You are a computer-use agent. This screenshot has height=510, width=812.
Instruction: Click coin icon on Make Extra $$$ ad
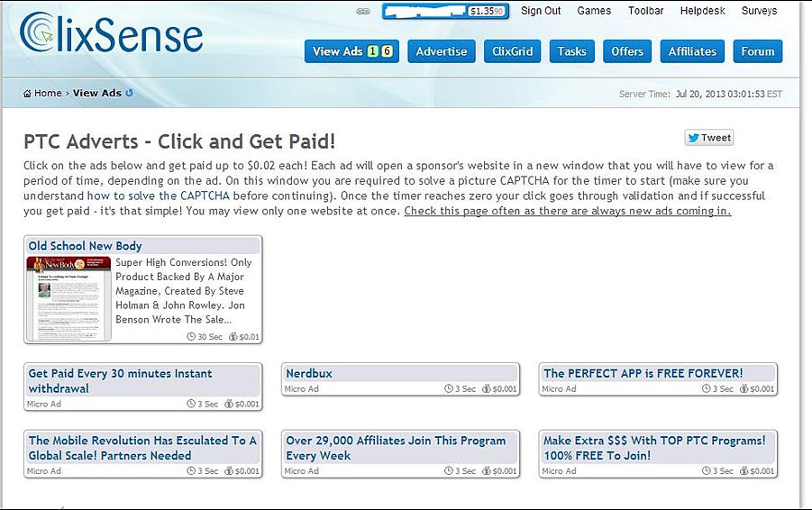tap(744, 470)
